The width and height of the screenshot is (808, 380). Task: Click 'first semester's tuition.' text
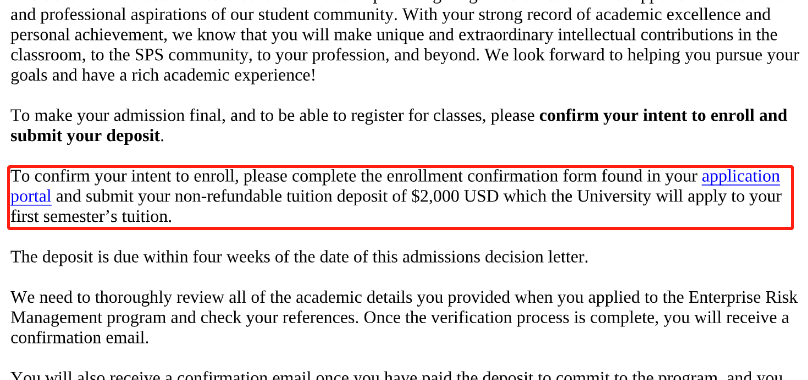91,217
